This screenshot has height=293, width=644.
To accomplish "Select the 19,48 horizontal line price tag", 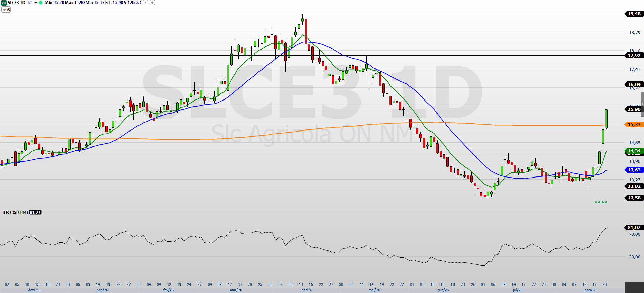I will coord(634,14).
